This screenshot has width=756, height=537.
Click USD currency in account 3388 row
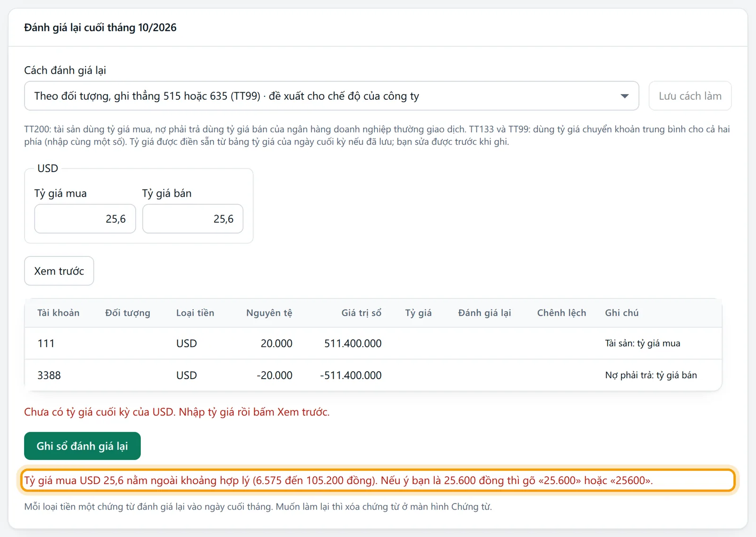(187, 375)
